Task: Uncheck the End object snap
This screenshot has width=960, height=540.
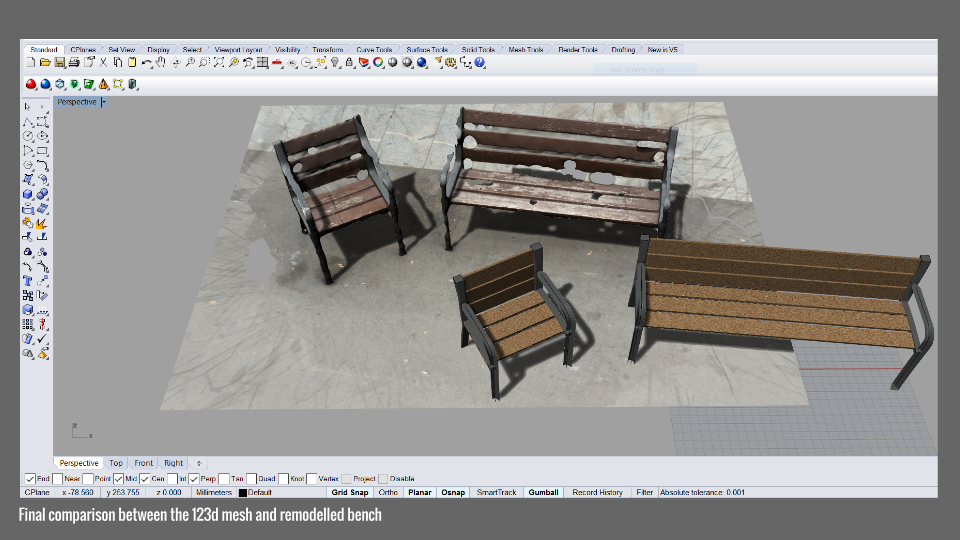Action: click(29, 479)
